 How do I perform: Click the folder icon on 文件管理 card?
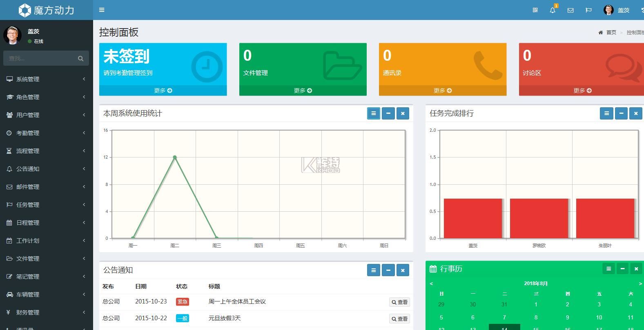click(341, 66)
